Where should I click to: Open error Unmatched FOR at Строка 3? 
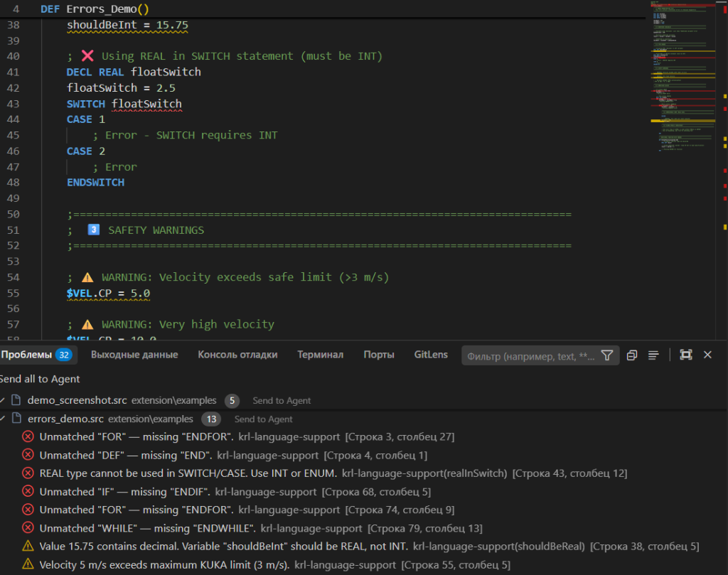[247, 437]
